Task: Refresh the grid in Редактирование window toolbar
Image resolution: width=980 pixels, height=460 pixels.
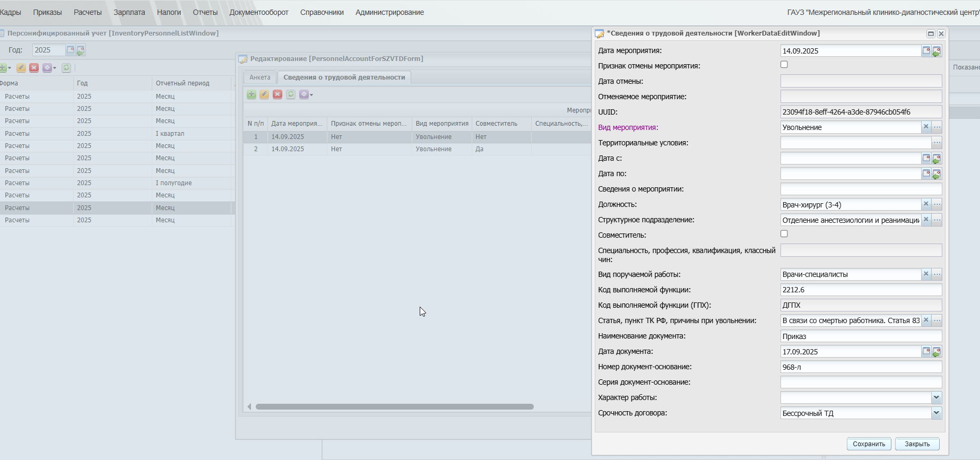Action: click(291, 94)
